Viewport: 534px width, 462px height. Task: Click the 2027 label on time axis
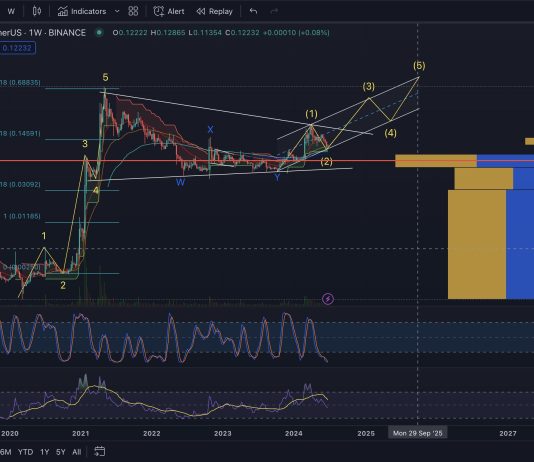tap(508, 433)
